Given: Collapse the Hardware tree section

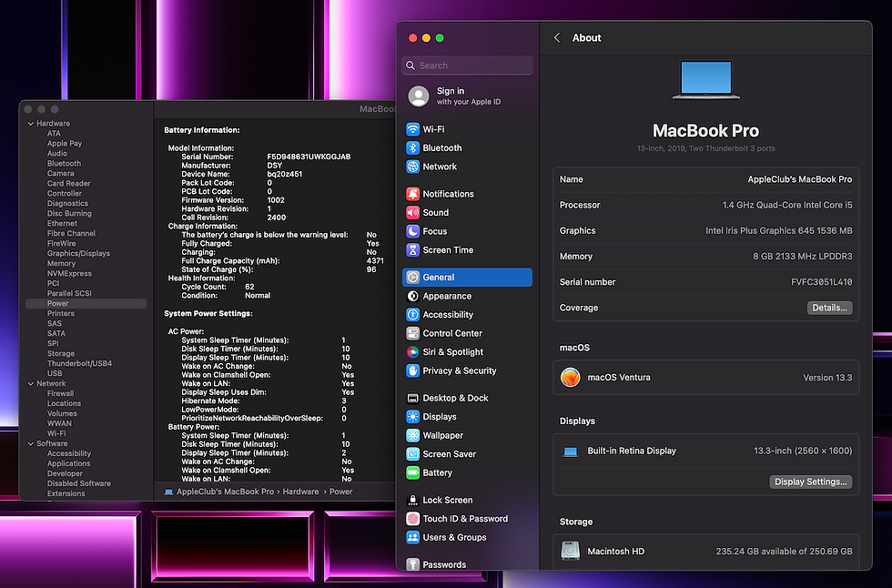Looking at the screenshot, I should click(x=31, y=124).
